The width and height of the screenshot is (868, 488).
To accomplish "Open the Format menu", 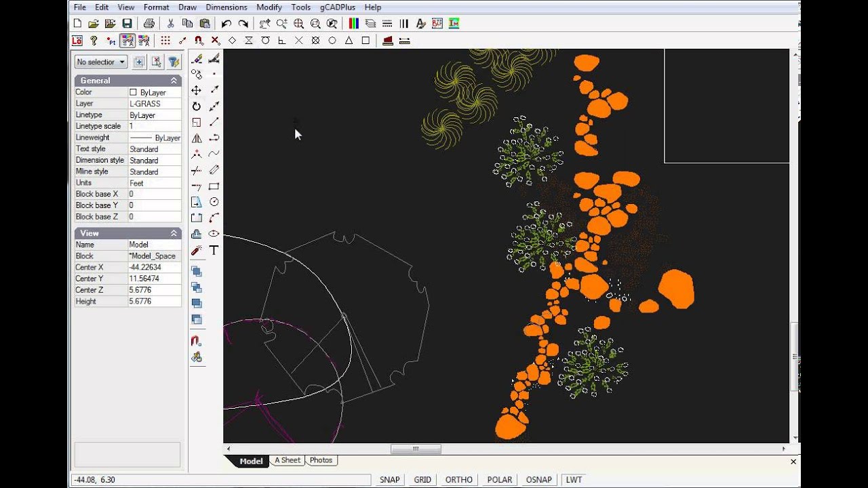I will (x=157, y=7).
